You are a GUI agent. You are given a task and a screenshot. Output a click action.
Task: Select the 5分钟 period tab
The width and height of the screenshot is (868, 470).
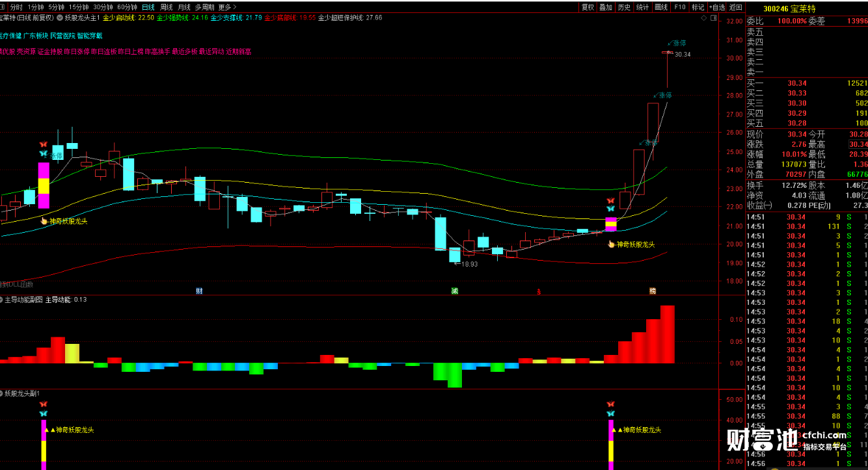coord(57,7)
